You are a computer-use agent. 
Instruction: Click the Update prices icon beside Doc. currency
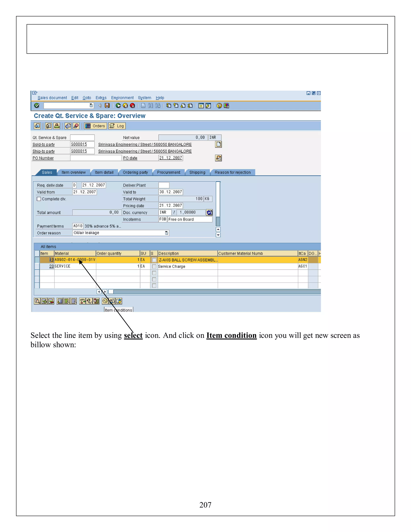pyautogui.click(x=209, y=212)
